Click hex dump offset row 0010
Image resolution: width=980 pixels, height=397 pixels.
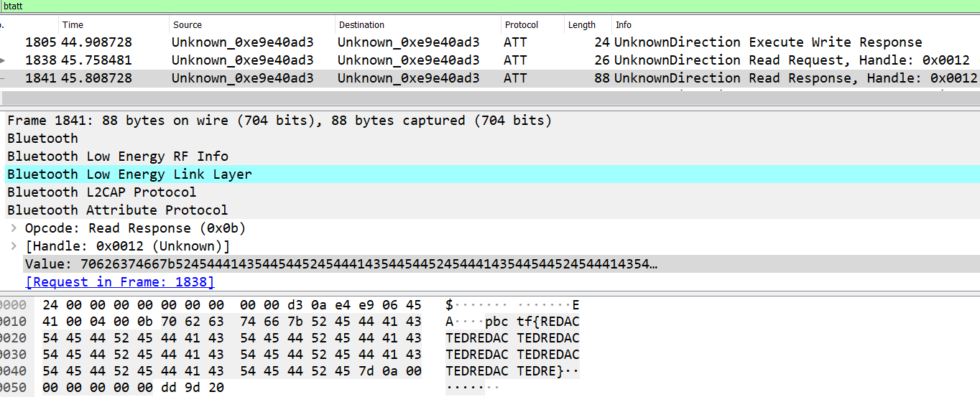[13, 321]
